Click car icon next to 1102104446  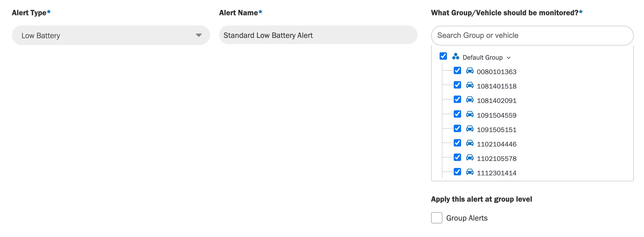pos(470,143)
